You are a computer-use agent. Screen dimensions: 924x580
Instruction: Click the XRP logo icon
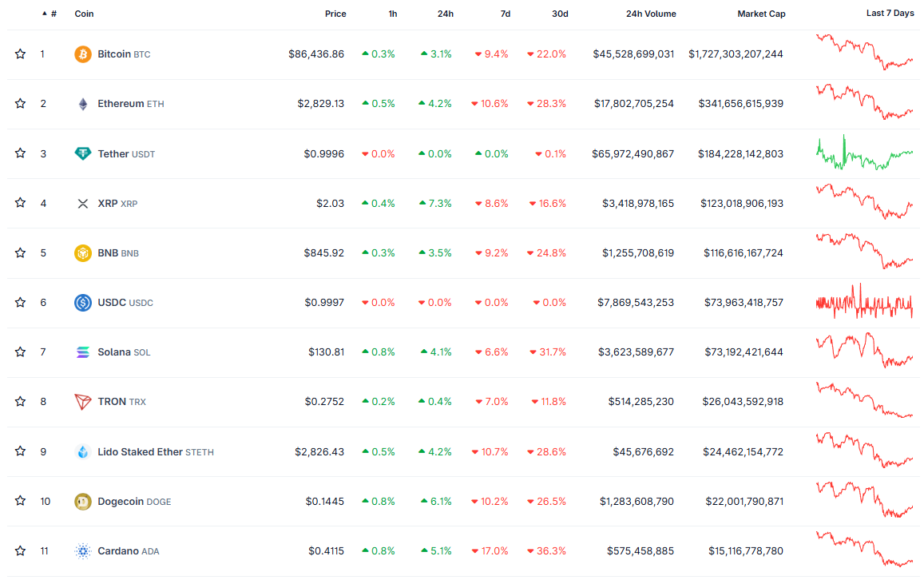82,203
